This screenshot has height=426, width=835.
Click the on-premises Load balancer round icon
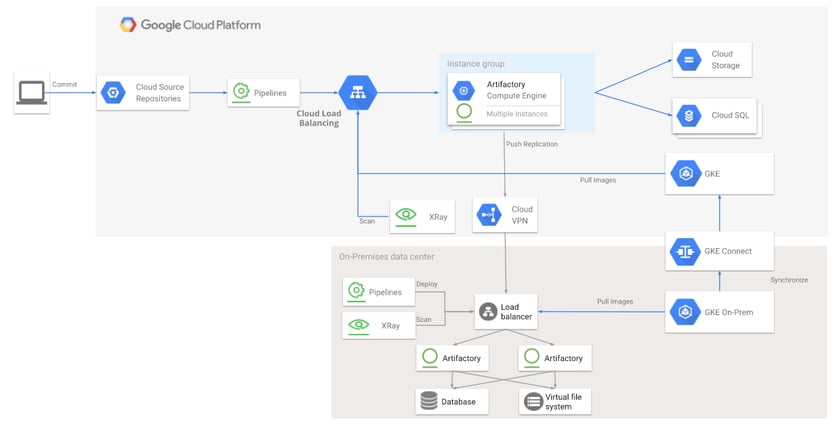(488, 312)
